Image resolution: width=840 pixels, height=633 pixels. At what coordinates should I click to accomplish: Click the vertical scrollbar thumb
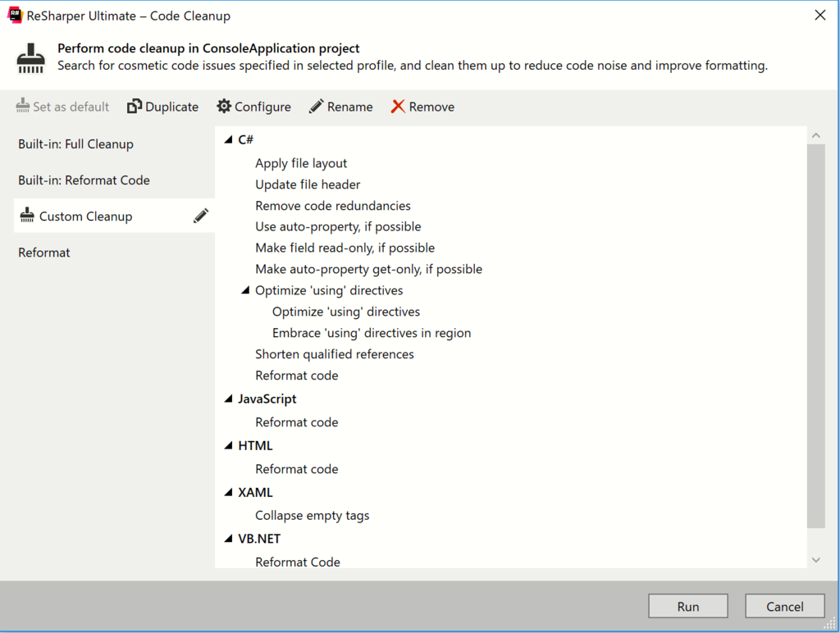coord(816,336)
